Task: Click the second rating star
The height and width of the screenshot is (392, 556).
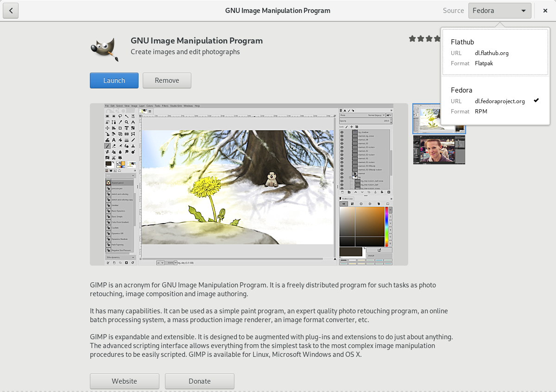Action: [421, 39]
